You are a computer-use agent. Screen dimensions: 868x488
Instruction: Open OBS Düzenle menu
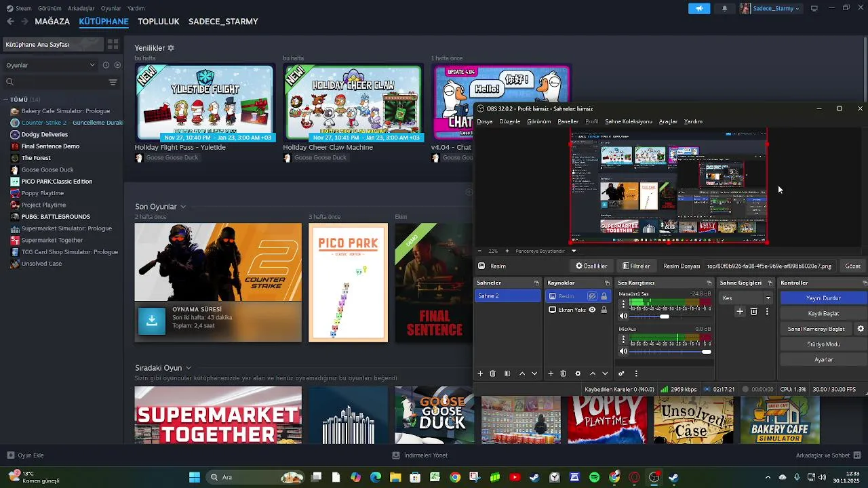click(x=509, y=122)
